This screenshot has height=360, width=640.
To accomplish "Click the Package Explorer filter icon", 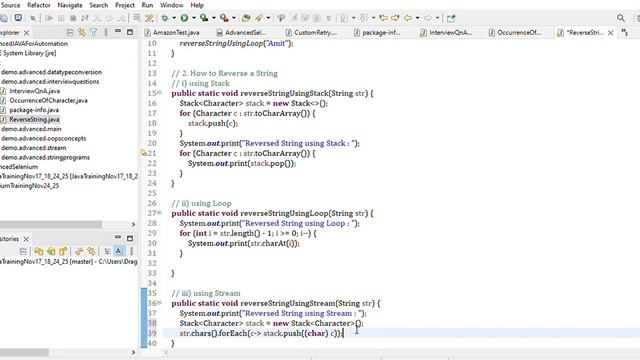I will [94, 32].
